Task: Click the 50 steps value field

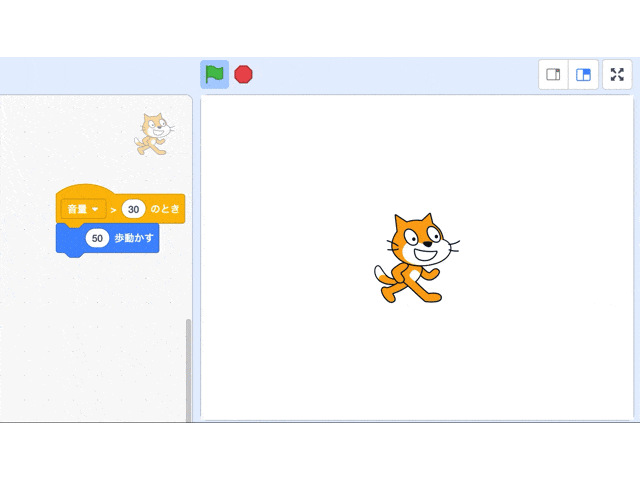Action: pyautogui.click(x=97, y=238)
